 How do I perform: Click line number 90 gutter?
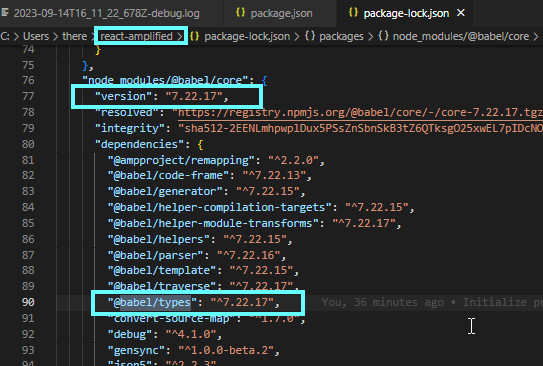pyautogui.click(x=28, y=302)
